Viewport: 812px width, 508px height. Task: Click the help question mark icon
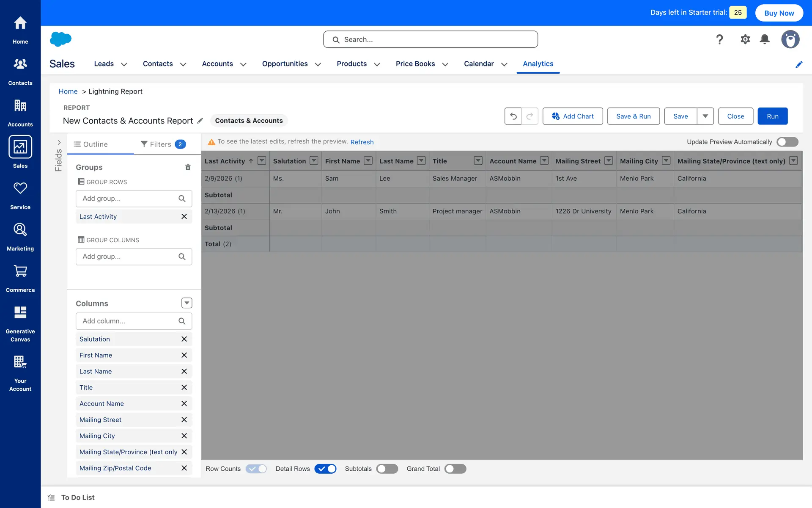(x=719, y=39)
